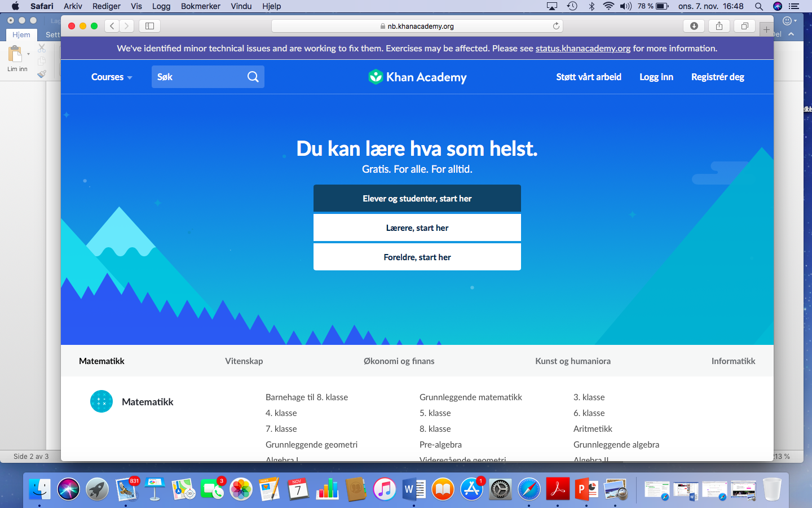The image size is (812, 508).
Task: Go forward with Safari's forward arrow
Action: 127,26
